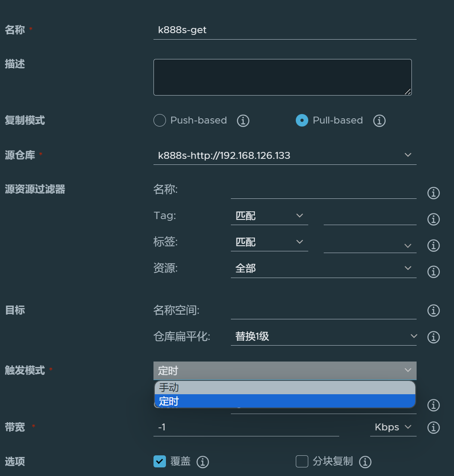
Task: Select the Pull-based radio button
Action: (x=302, y=121)
